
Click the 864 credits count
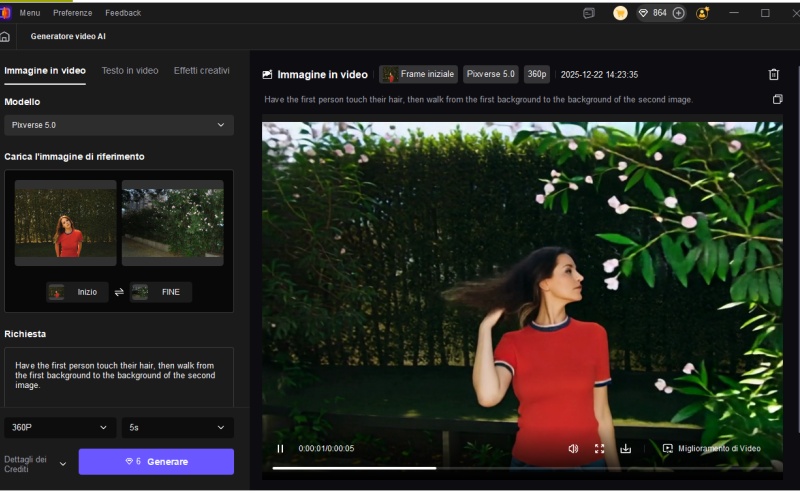660,13
